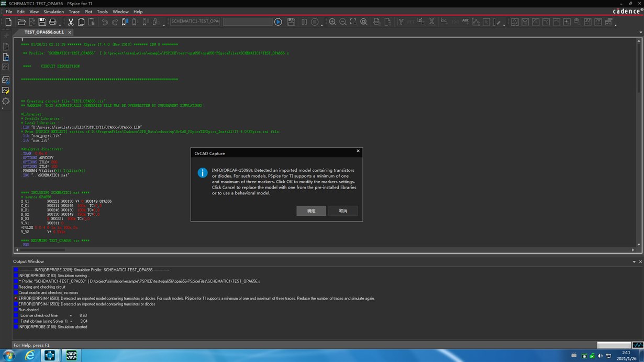Click the empty input box beside the profile name

[x=248, y=21]
